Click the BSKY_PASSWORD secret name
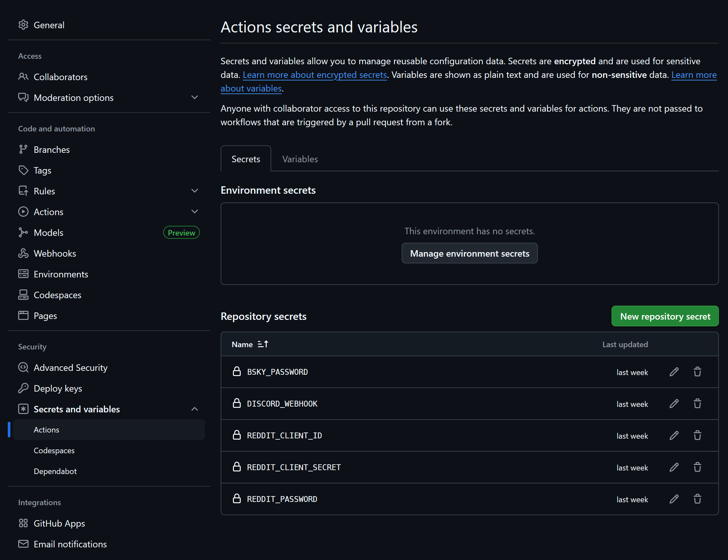Viewport: 728px width, 560px height. pos(277,372)
